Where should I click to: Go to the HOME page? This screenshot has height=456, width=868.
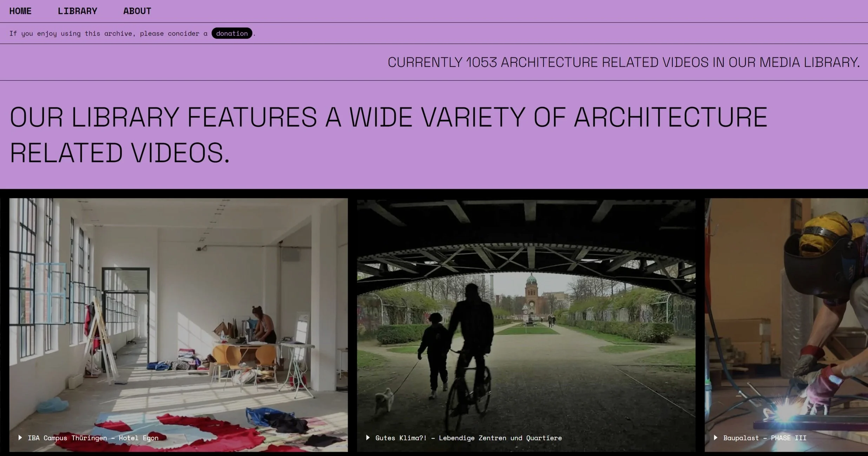point(20,11)
